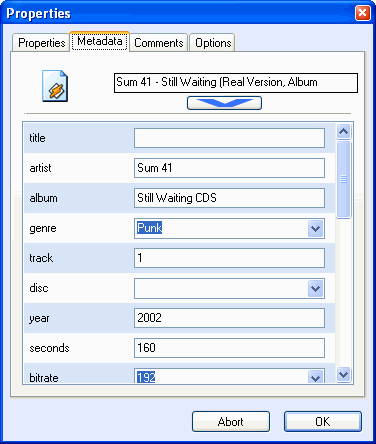
Task: Click the metadata list scrollbar thumb
Action: point(343,179)
